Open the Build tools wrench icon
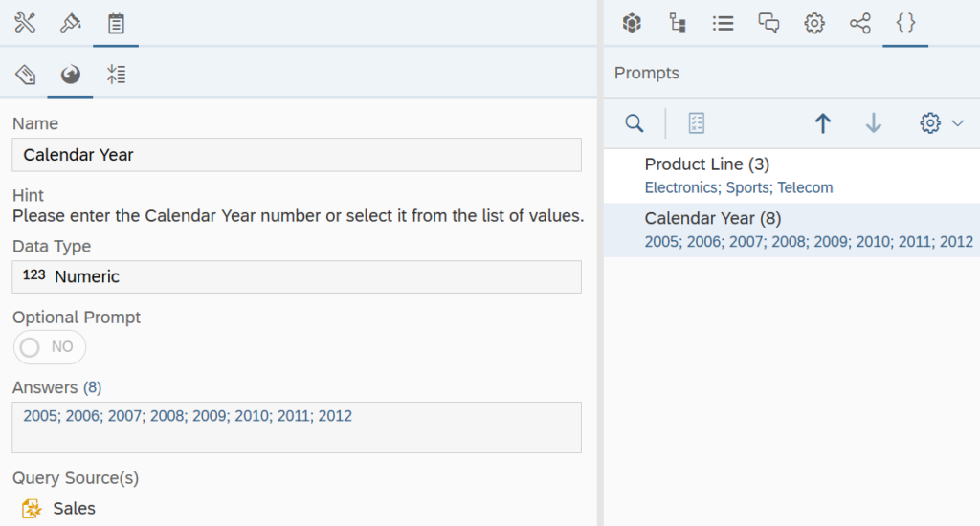 point(25,23)
